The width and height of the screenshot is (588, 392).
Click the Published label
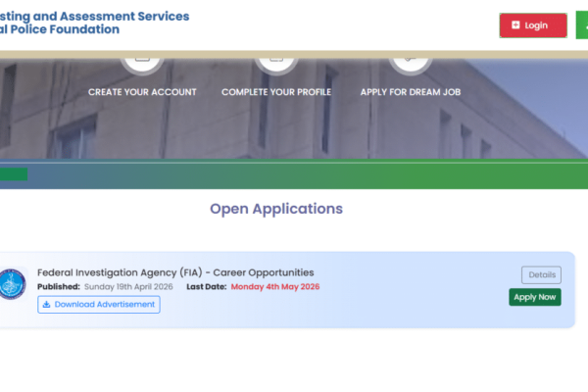click(59, 287)
